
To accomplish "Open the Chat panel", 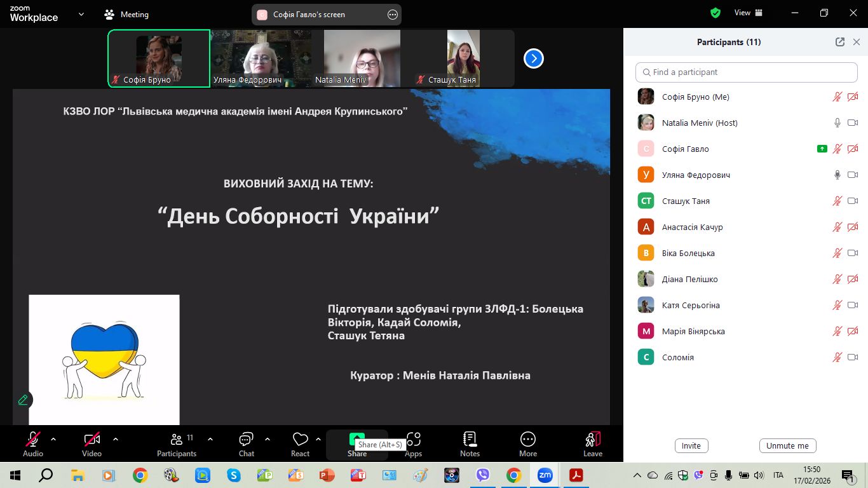I will pos(246,444).
